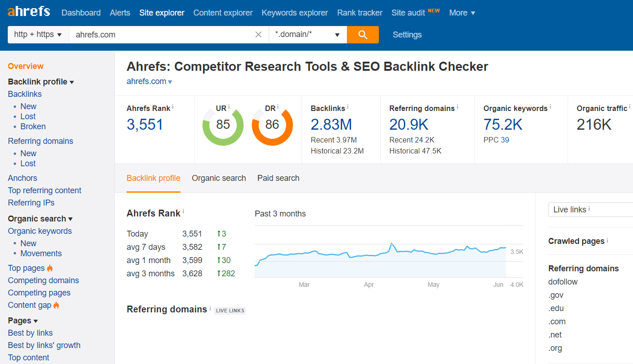633x364 pixels.
Task: Click the fire icon next to Top pages
Action: click(x=50, y=268)
